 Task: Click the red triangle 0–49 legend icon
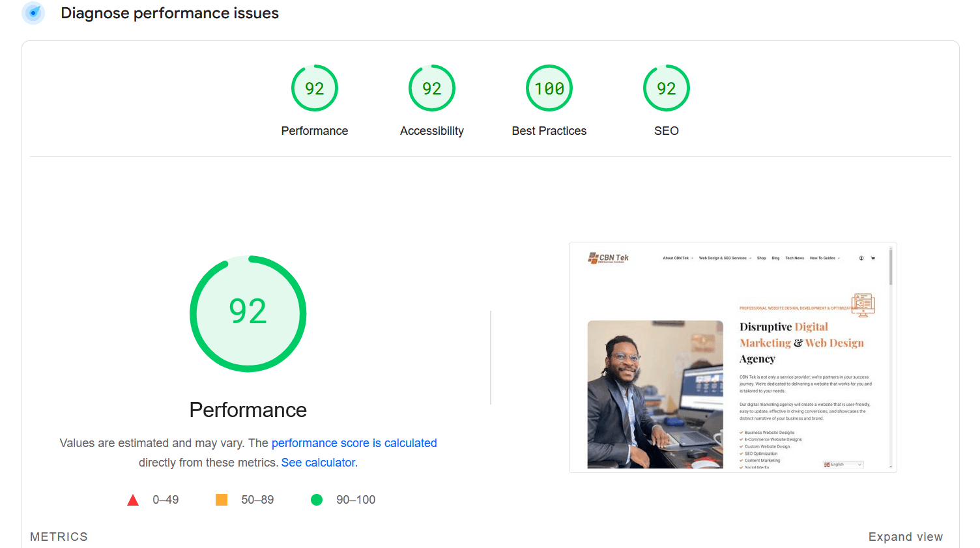pyautogui.click(x=133, y=500)
